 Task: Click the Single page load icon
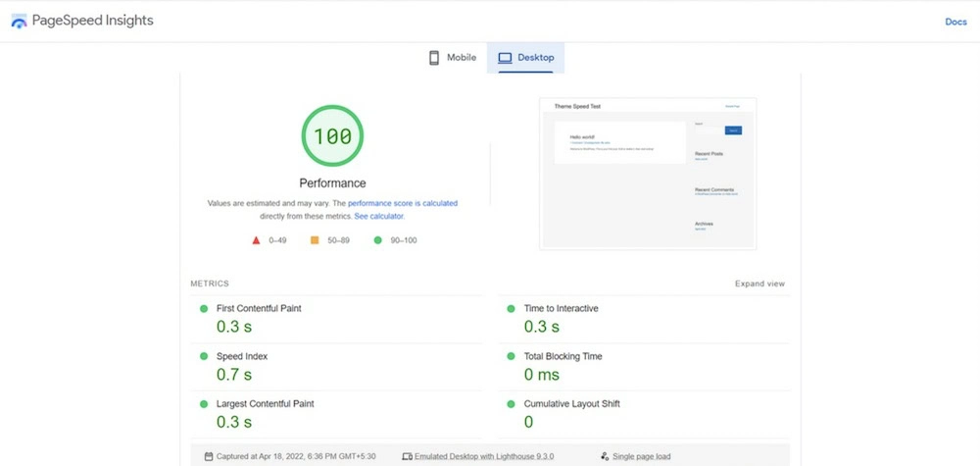604,456
